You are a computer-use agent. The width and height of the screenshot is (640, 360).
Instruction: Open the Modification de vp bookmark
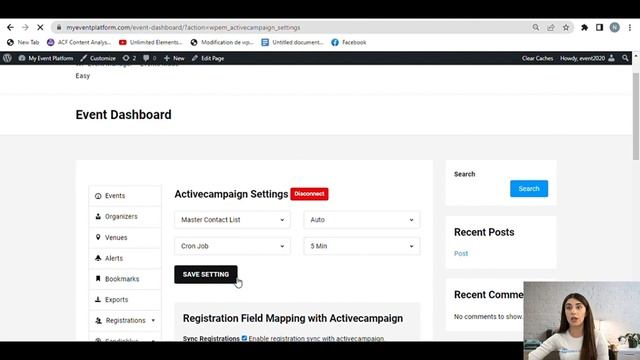point(222,42)
